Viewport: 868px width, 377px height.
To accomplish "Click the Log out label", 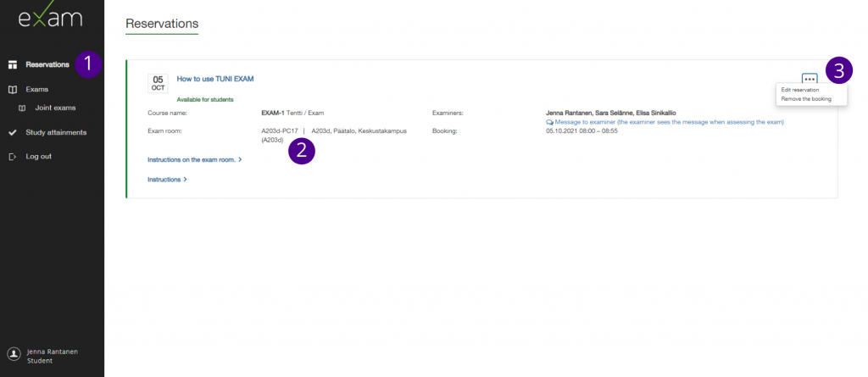I will point(39,157).
